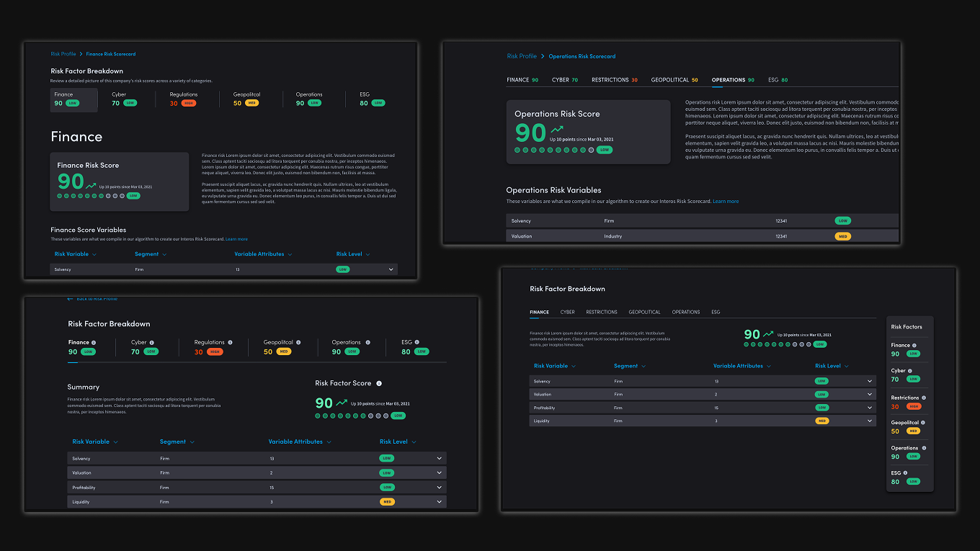Switch to the CYBER 70 tab
The width and height of the screenshot is (980, 551).
(x=564, y=80)
